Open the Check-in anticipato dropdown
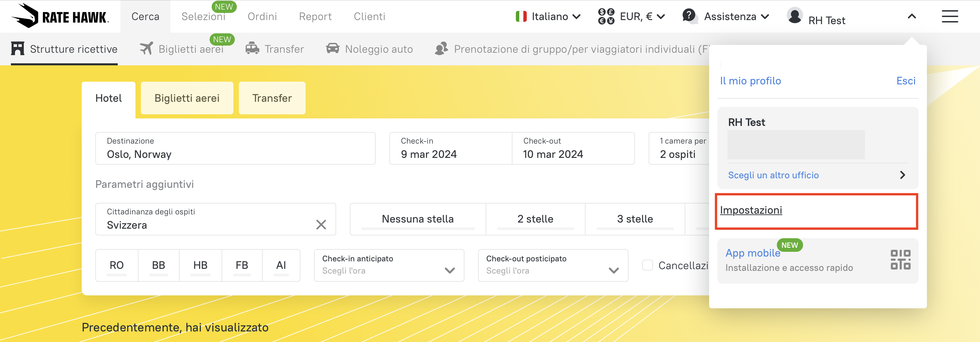Viewport: 980px width, 342px height. (x=389, y=265)
